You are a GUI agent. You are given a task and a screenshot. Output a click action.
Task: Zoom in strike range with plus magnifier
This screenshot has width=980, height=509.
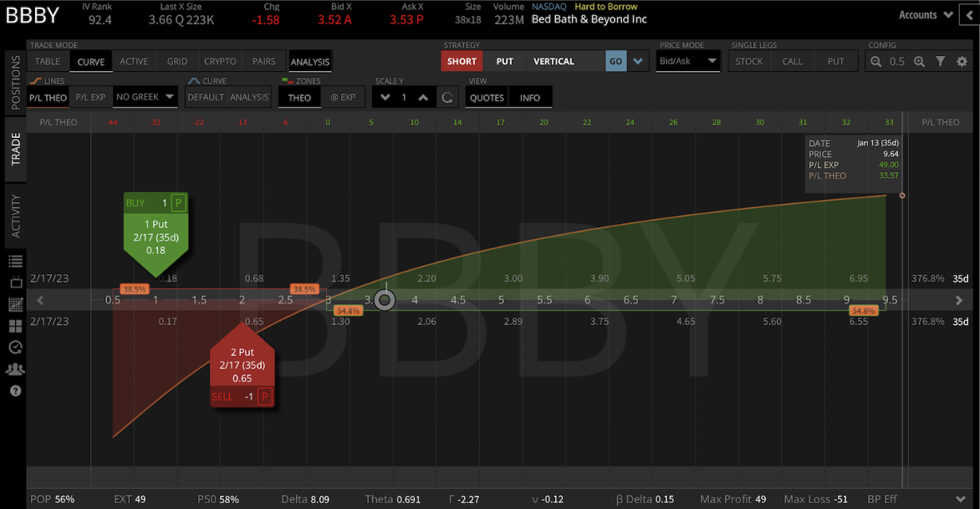coord(919,61)
